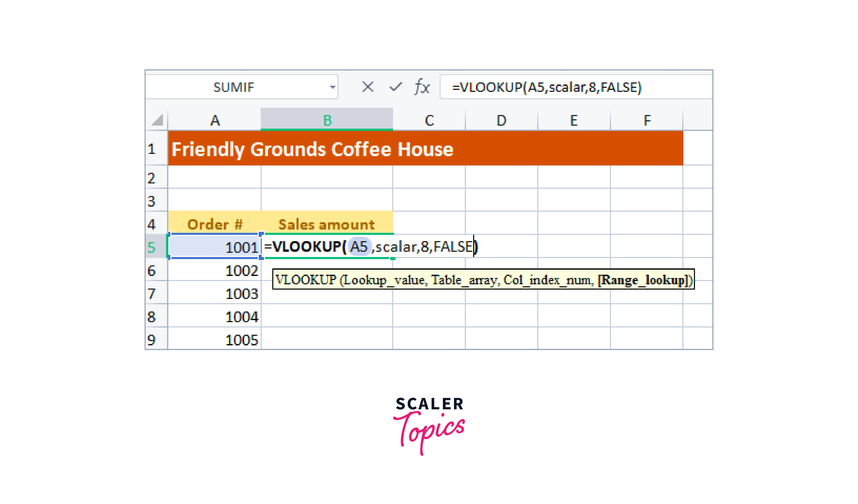
Task: Click the Sales amount header cell
Action: point(326,224)
